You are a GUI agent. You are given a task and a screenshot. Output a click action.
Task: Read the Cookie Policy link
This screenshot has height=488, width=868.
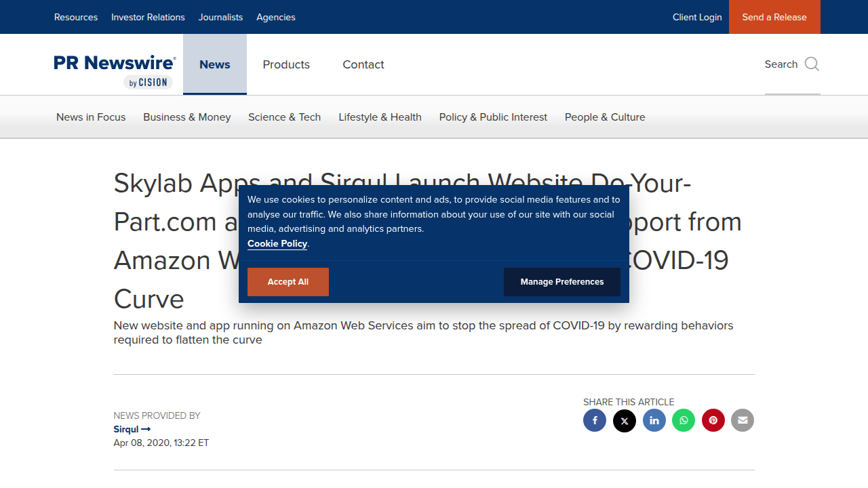[x=277, y=243]
